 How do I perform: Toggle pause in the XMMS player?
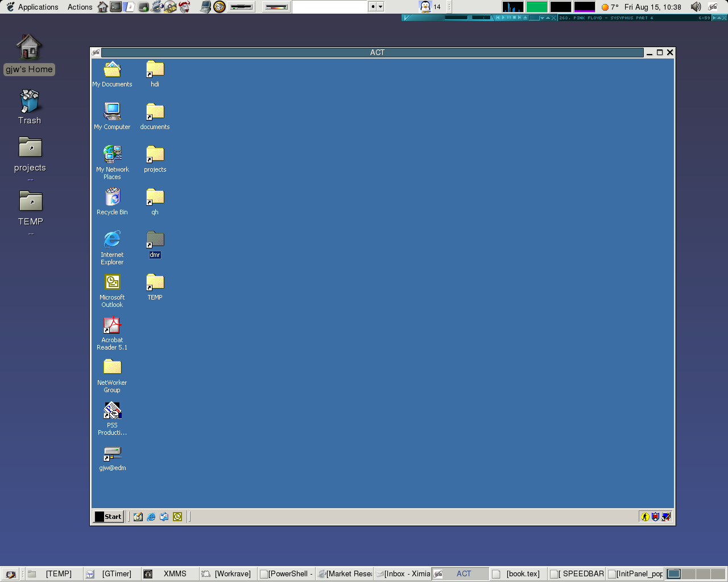509,18
